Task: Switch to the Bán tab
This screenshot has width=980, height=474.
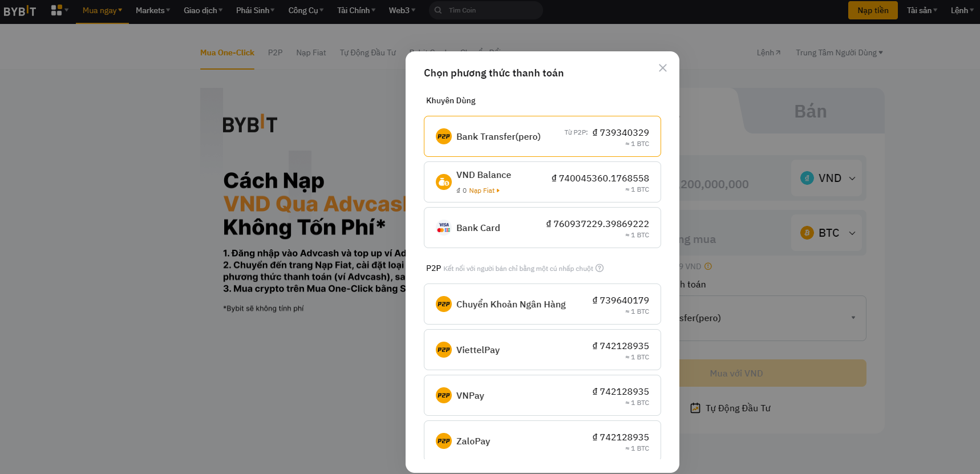Action: tap(811, 111)
